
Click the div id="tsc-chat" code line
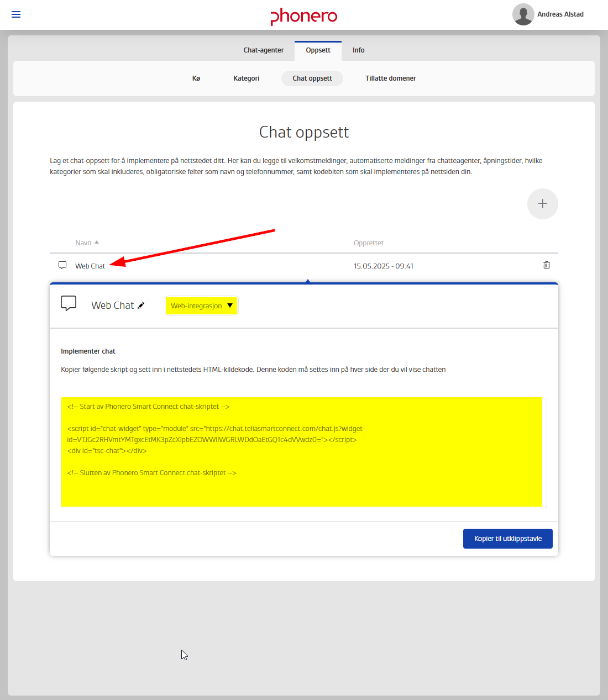(107, 451)
